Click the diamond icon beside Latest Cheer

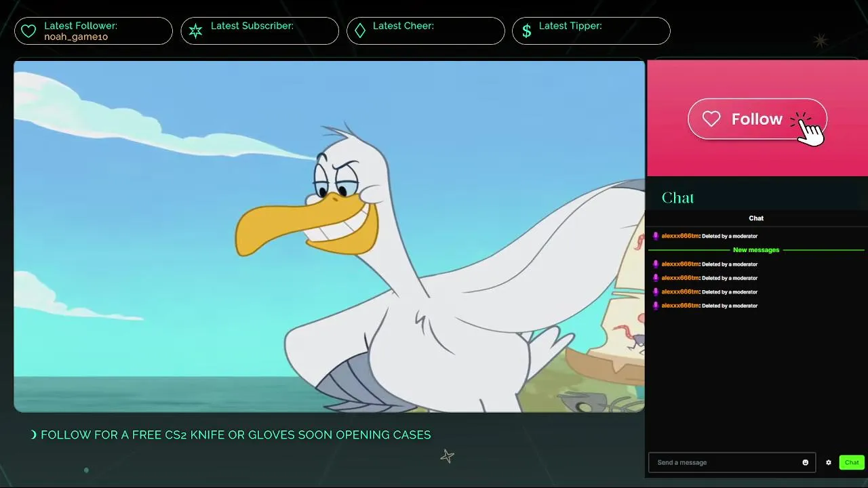click(360, 31)
